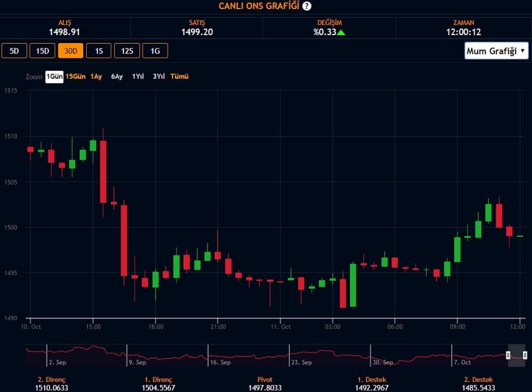Show full history with Tümü
532x392 pixels.
[179, 77]
